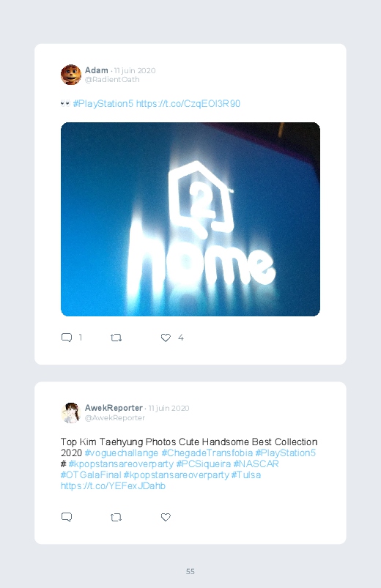Open the t.co/YEFexJDahb link

pos(113,485)
